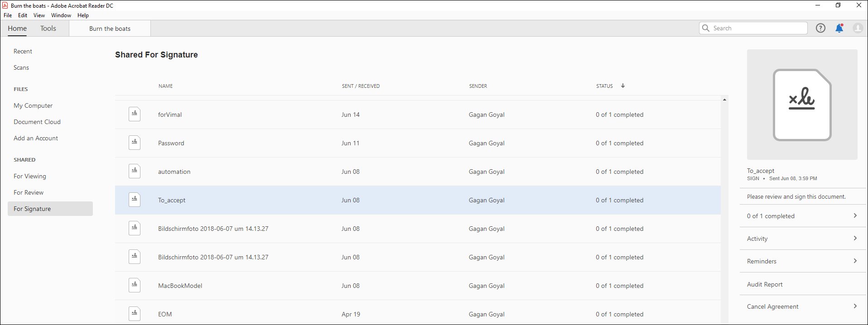The height and width of the screenshot is (325, 868).
Task: Select the MacBookModel agreement name
Action: pyautogui.click(x=180, y=286)
